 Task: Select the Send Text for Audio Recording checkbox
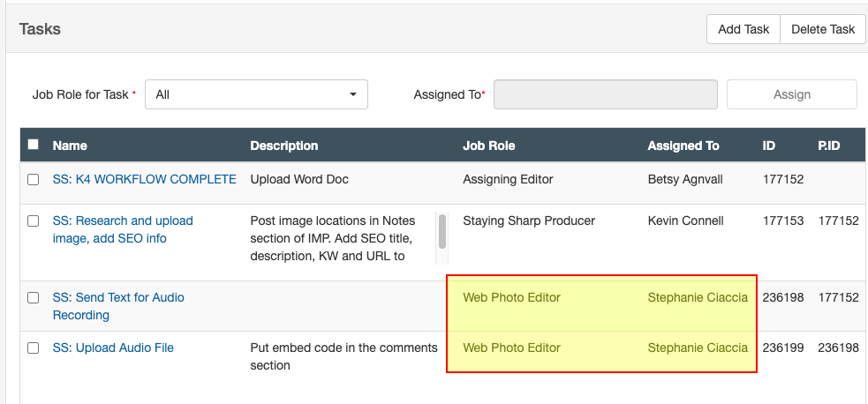[34, 298]
